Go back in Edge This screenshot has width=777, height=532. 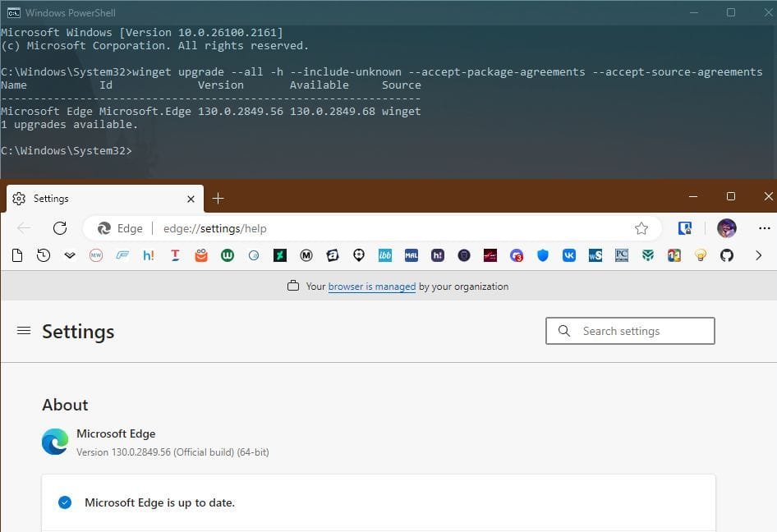pos(24,228)
